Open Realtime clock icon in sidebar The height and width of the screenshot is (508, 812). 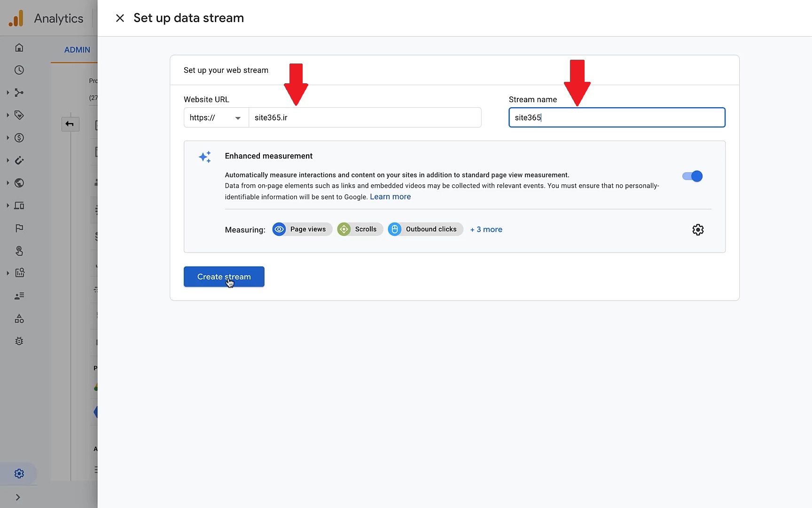click(x=19, y=70)
